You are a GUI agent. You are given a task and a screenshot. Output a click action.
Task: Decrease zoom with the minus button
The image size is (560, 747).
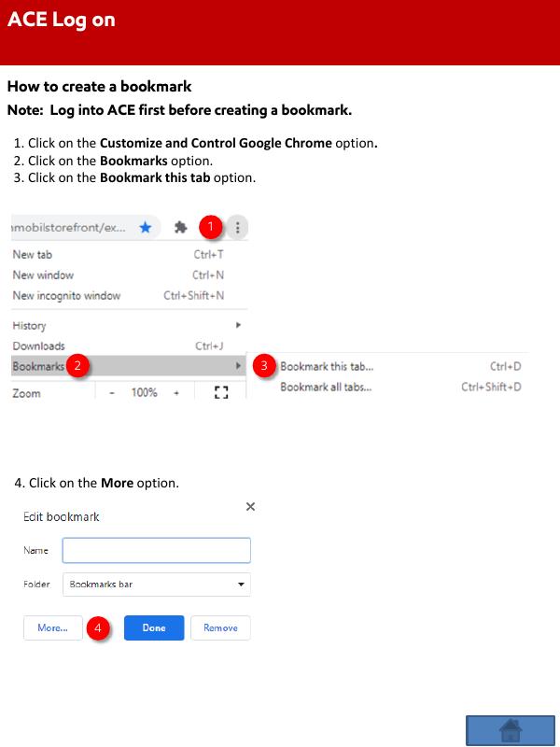click(112, 393)
